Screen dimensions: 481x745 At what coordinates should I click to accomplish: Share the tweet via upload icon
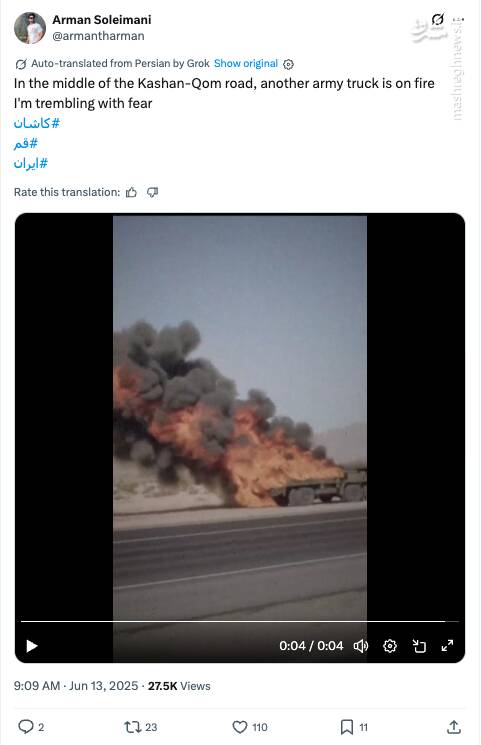point(454,726)
